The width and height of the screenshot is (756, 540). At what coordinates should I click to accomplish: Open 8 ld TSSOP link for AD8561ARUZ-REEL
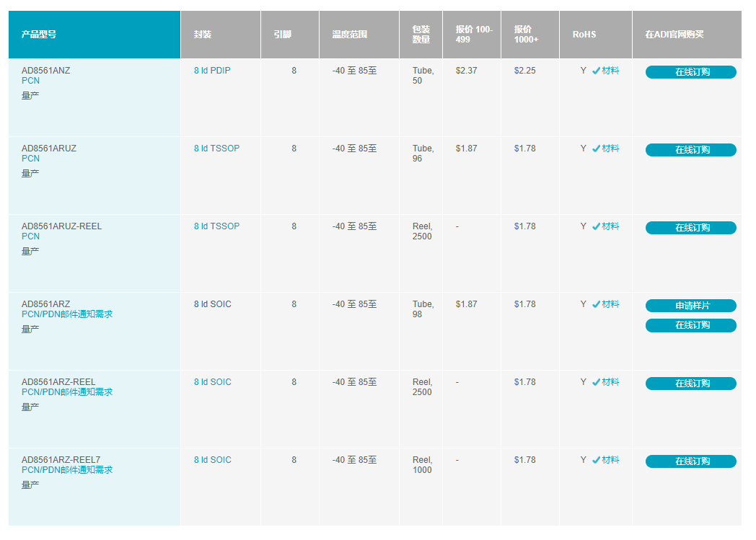pyautogui.click(x=216, y=226)
